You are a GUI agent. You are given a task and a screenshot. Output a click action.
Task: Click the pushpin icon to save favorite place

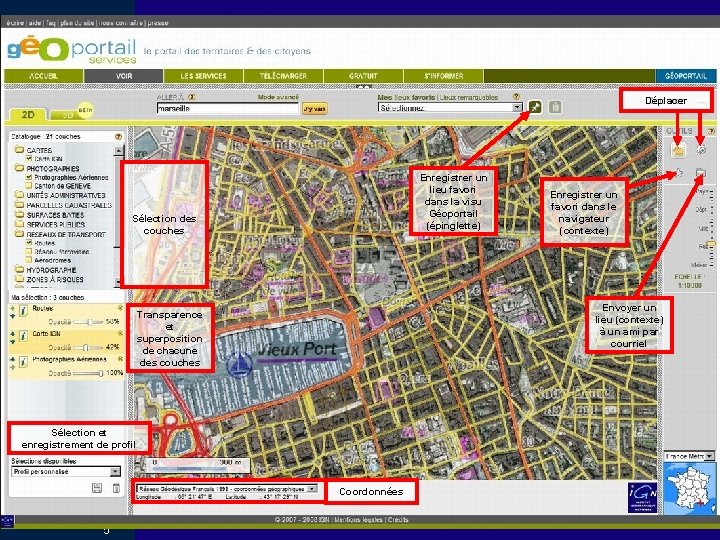[x=535, y=107]
